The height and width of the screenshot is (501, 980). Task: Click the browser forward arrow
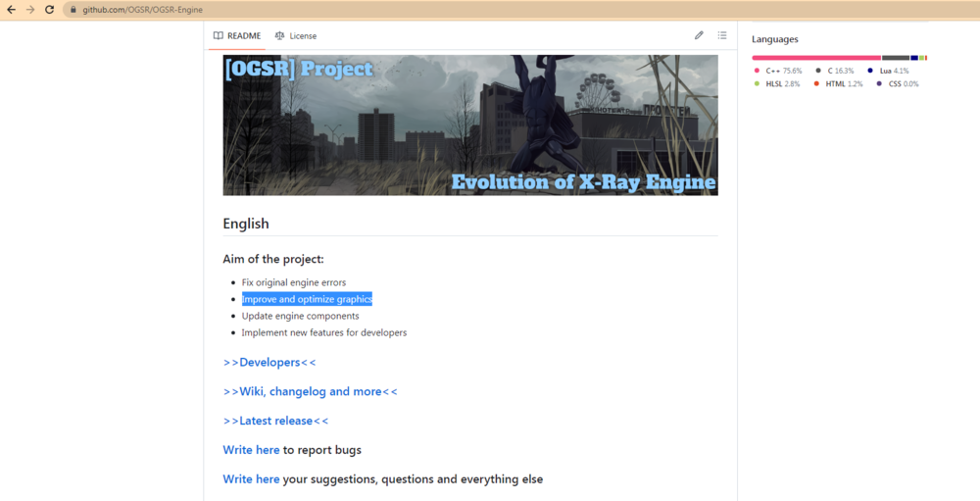30,10
